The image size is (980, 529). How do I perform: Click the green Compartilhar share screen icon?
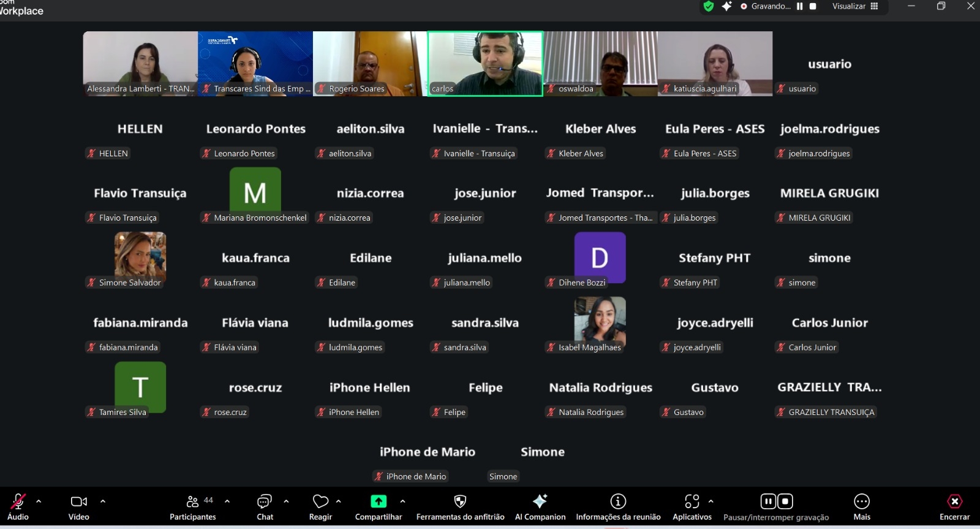pos(379,501)
